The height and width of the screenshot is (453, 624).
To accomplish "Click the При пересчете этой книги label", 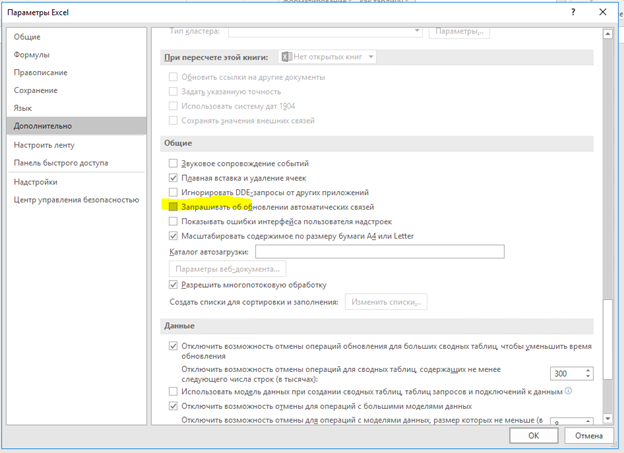I will tap(216, 57).
